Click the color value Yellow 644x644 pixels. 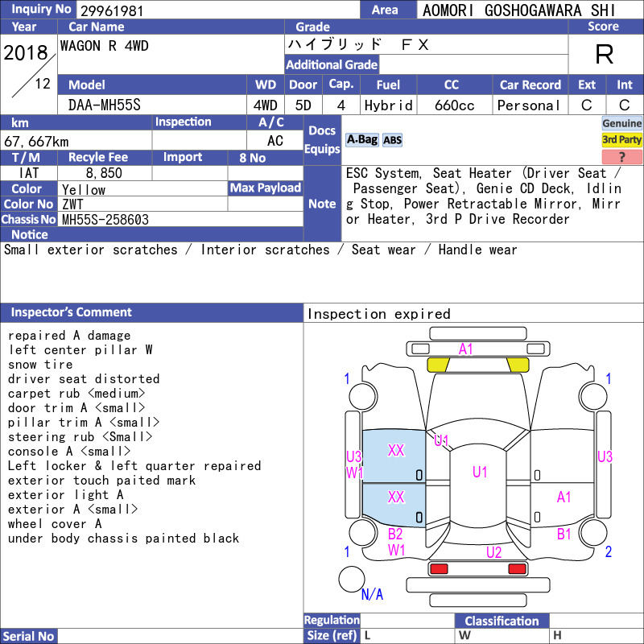pyautogui.click(x=84, y=190)
